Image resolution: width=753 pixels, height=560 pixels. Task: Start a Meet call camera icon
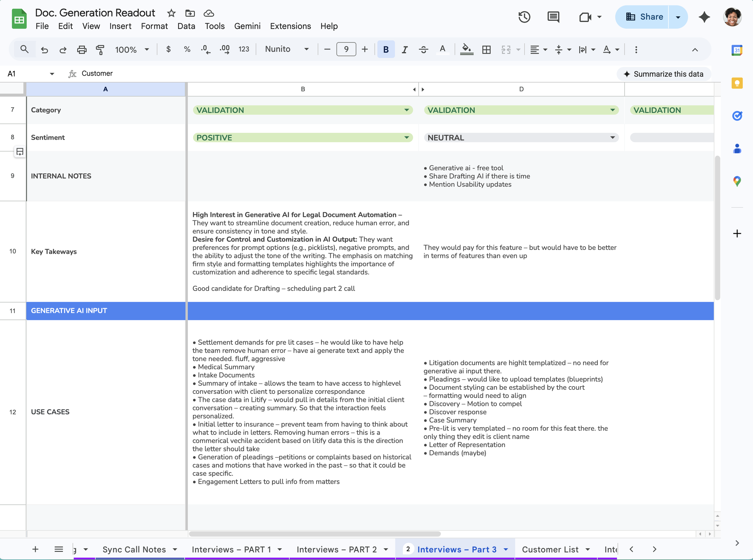tap(585, 17)
